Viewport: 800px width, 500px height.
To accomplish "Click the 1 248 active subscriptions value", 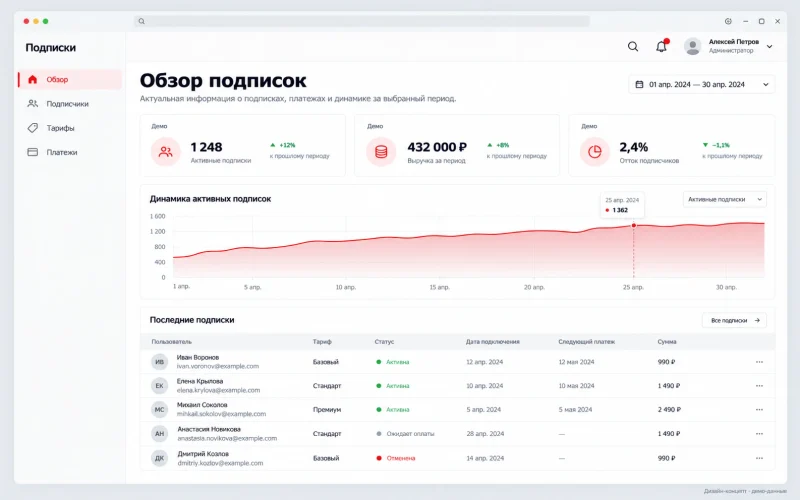I will tap(206, 147).
